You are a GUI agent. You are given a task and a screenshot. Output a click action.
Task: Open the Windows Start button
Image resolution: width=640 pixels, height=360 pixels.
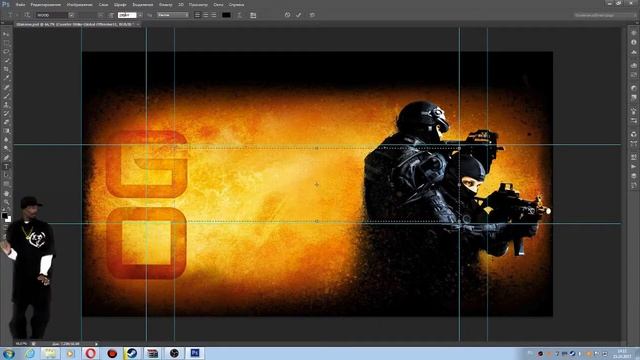click(8, 353)
